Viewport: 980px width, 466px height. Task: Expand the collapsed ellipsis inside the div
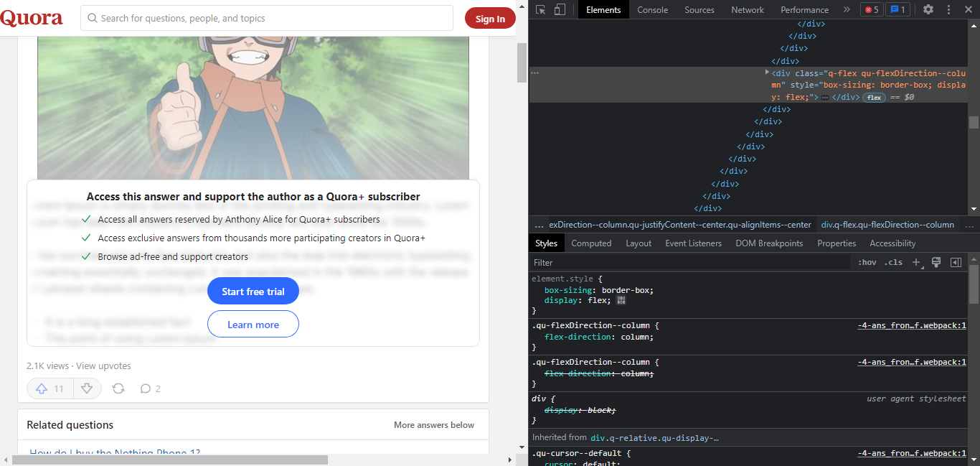(825, 98)
